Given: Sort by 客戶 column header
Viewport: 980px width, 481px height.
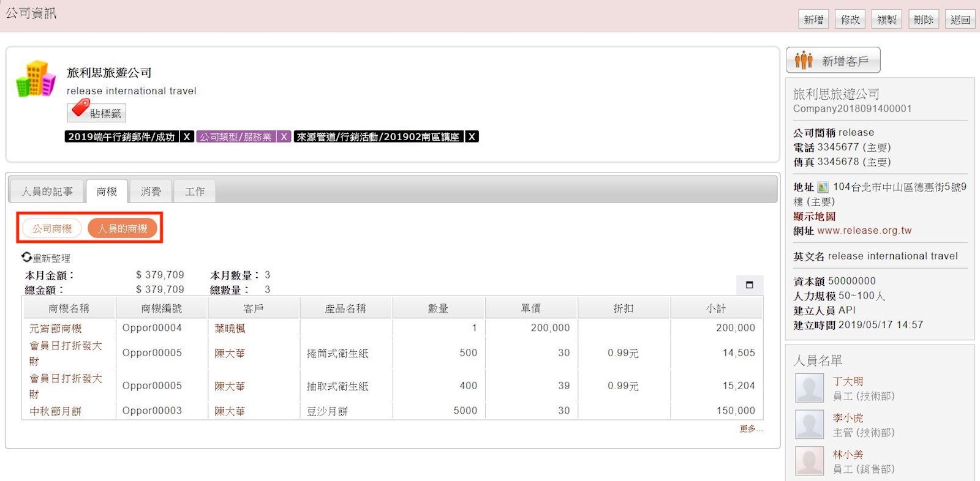Looking at the screenshot, I should 254,308.
